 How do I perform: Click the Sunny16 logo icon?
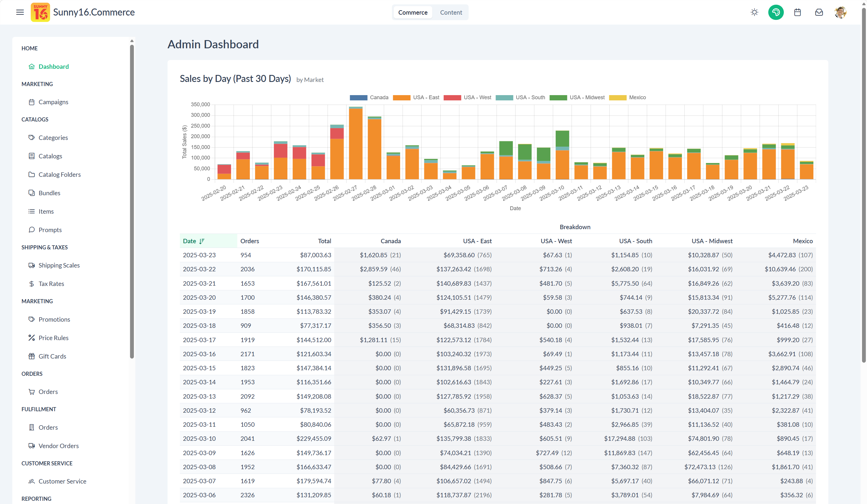[x=40, y=12]
